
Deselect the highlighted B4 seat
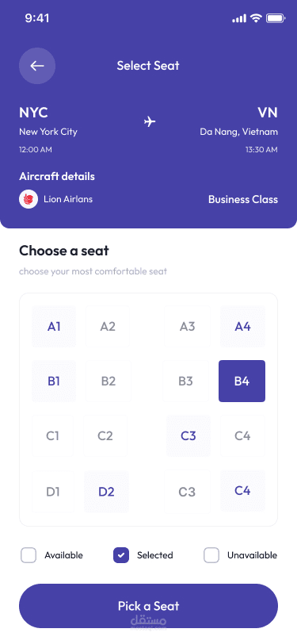(242, 381)
